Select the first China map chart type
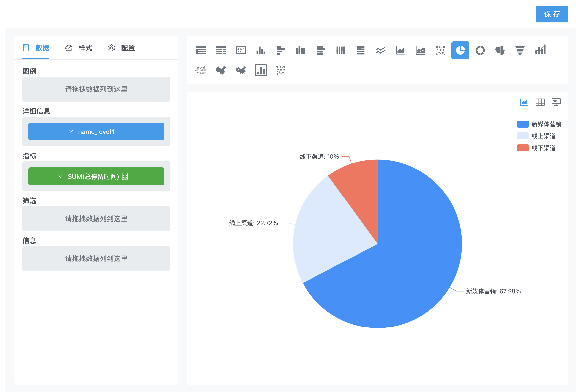This screenshot has width=576, height=392. point(221,70)
